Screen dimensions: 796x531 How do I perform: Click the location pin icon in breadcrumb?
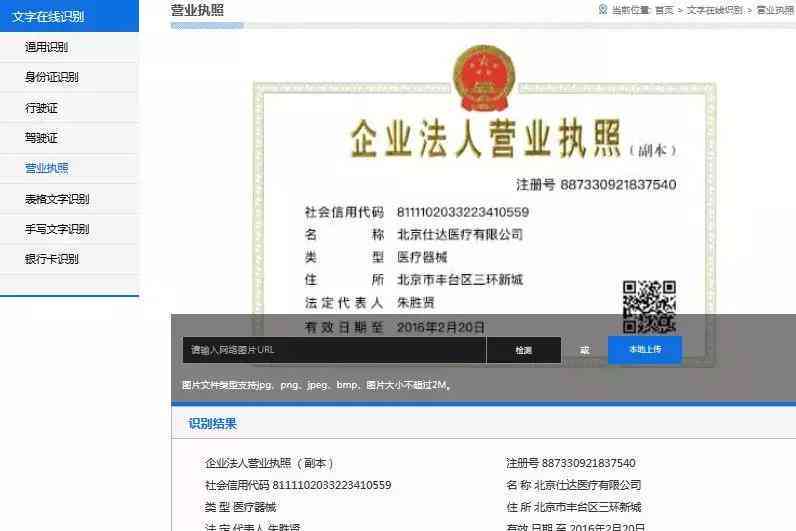click(603, 9)
